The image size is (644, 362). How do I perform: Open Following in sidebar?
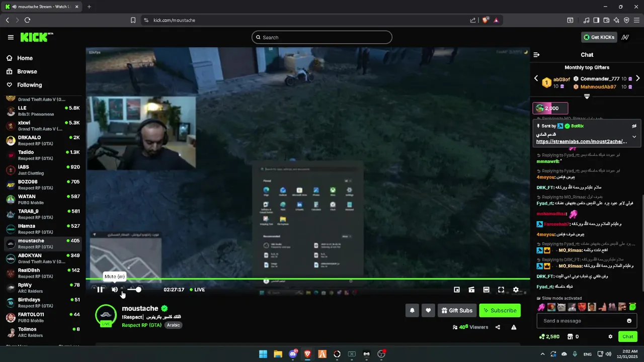point(29,85)
